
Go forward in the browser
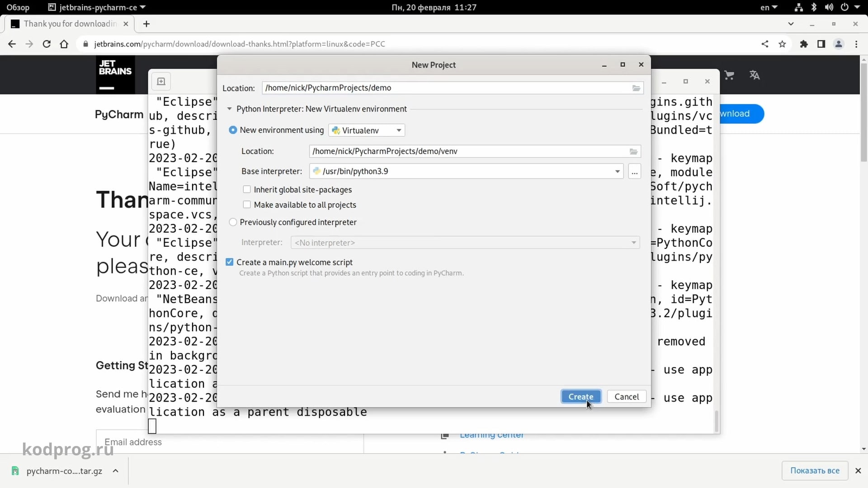tap(29, 44)
